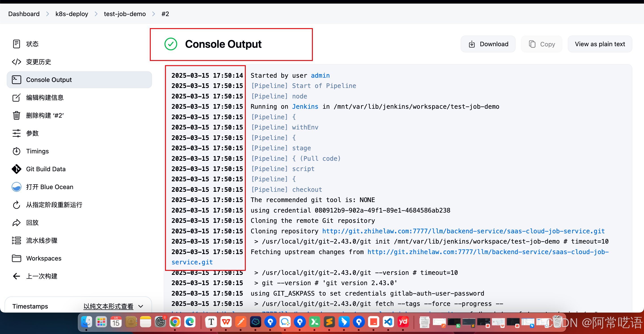Click the Blue Ocean icon
The image size is (644, 334).
click(17, 187)
